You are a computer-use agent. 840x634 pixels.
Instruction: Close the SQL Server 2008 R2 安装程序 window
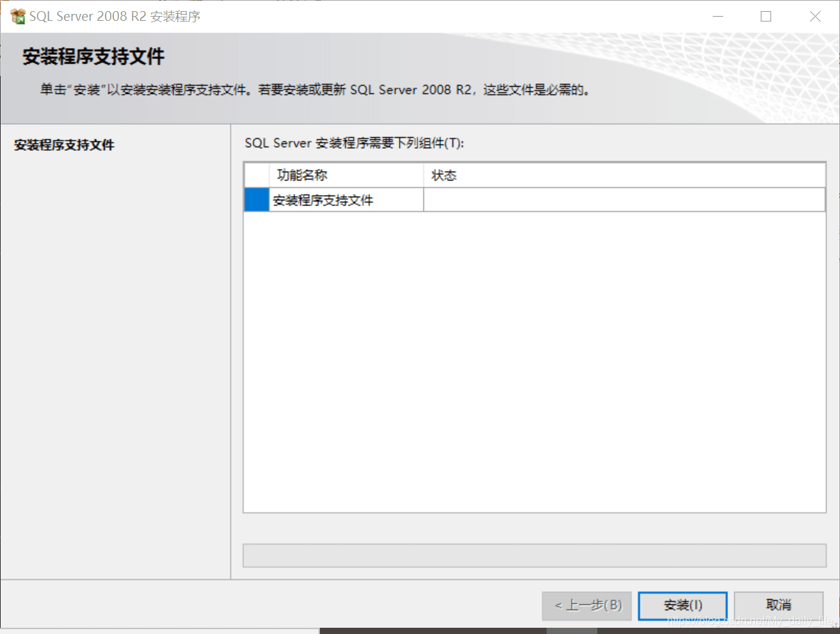pos(816,17)
